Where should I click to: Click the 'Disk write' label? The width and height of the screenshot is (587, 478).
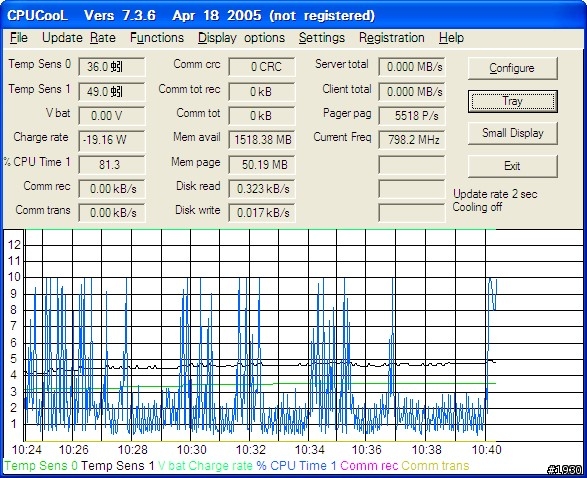pos(198,210)
